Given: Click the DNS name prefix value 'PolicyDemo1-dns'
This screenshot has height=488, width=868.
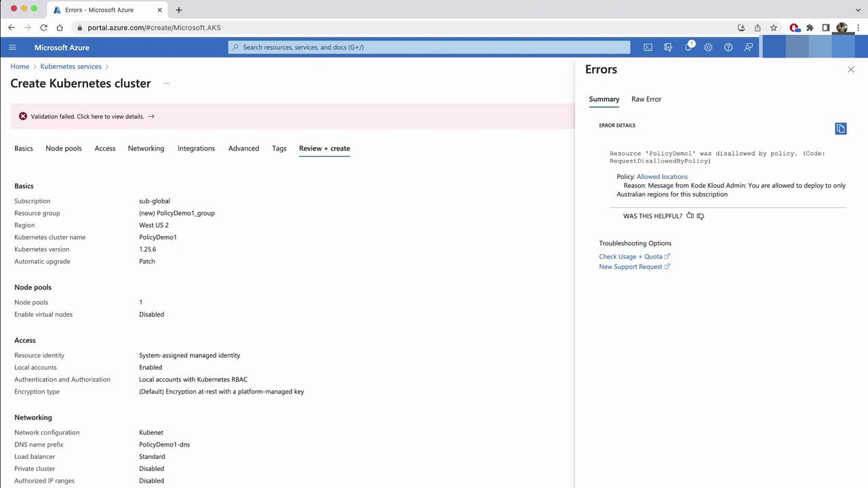Looking at the screenshot, I should click(x=165, y=445).
